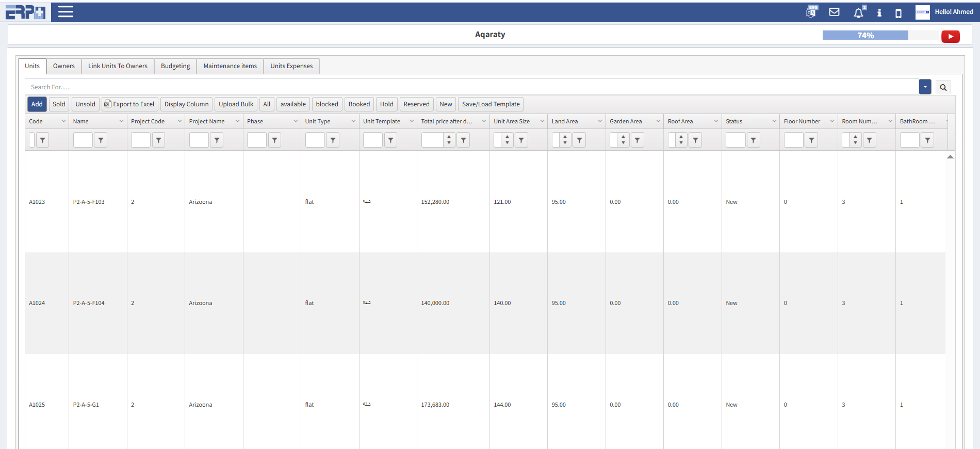Image resolution: width=980 pixels, height=449 pixels.
Task: Click the magnifier search button
Action: [943, 87]
